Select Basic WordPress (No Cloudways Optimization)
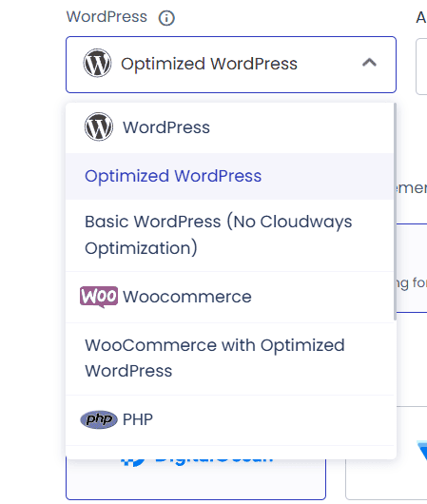 229,235
